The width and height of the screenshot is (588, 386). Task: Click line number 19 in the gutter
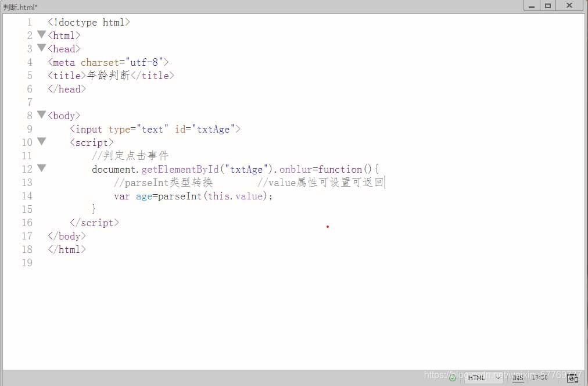[x=27, y=263]
